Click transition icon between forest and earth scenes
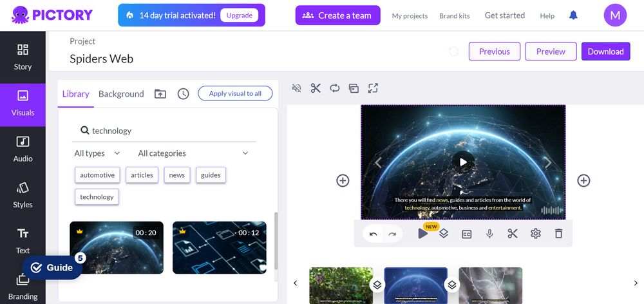 377,284
